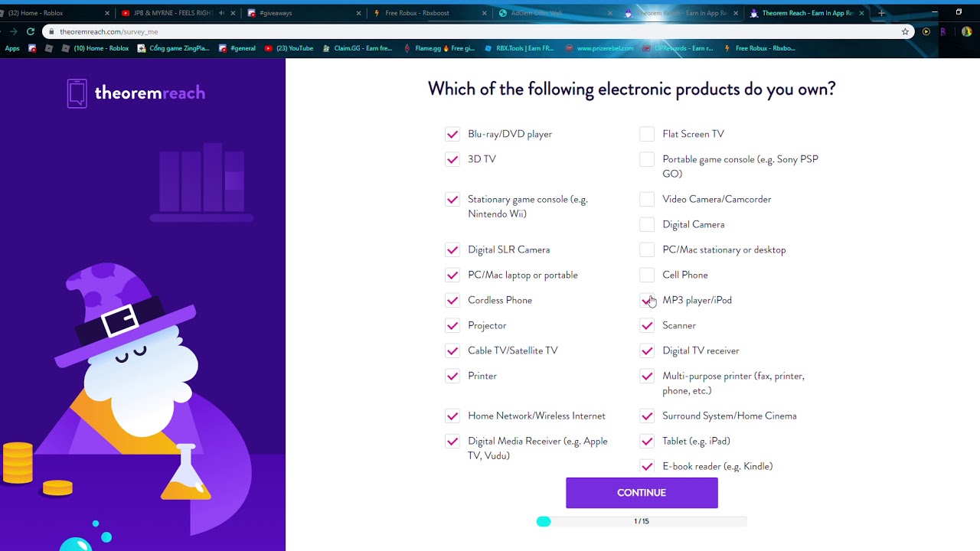This screenshot has height=551, width=980.
Task: Click the TheoremReach logo
Action: tap(136, 93)
